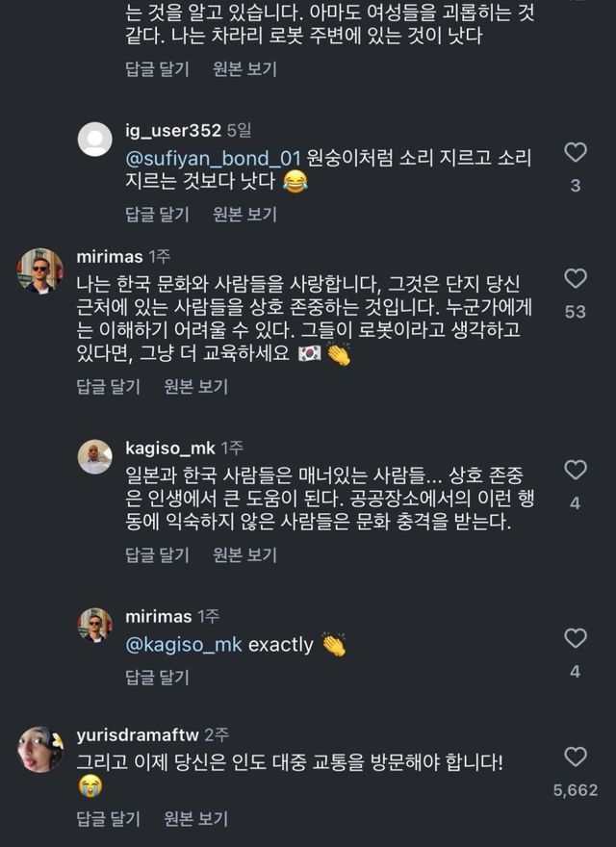Show original text of kagiso_mk's comment
Screen dimensions: 616x847
[244, 555]
